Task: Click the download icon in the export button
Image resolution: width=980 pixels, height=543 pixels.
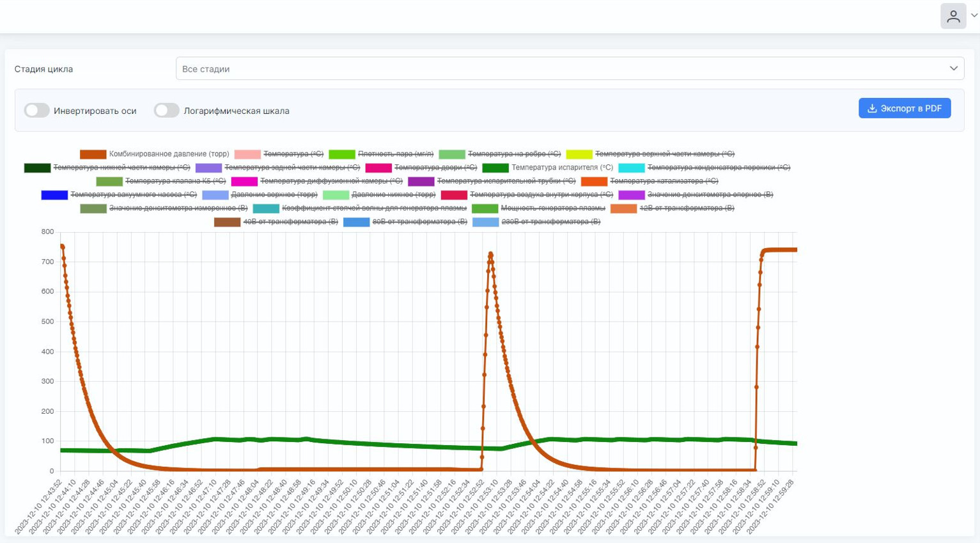Action: pyautogui.click(x=872, y=108)
